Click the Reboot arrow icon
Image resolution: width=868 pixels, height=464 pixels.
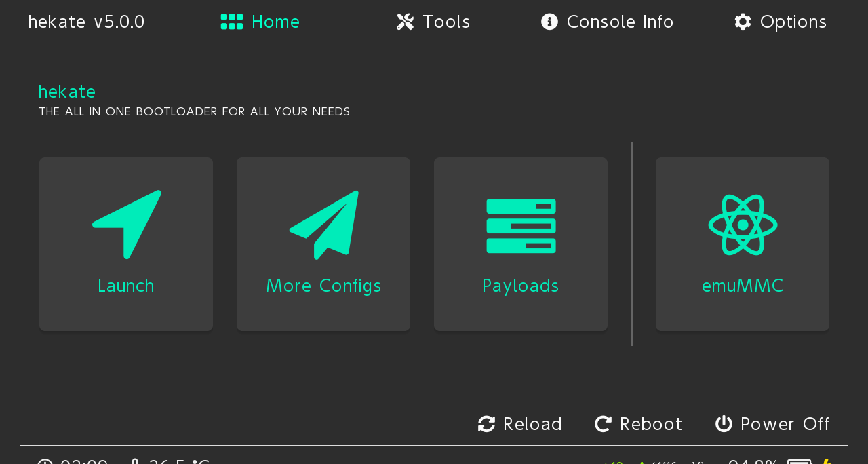[x=603, y=424]
